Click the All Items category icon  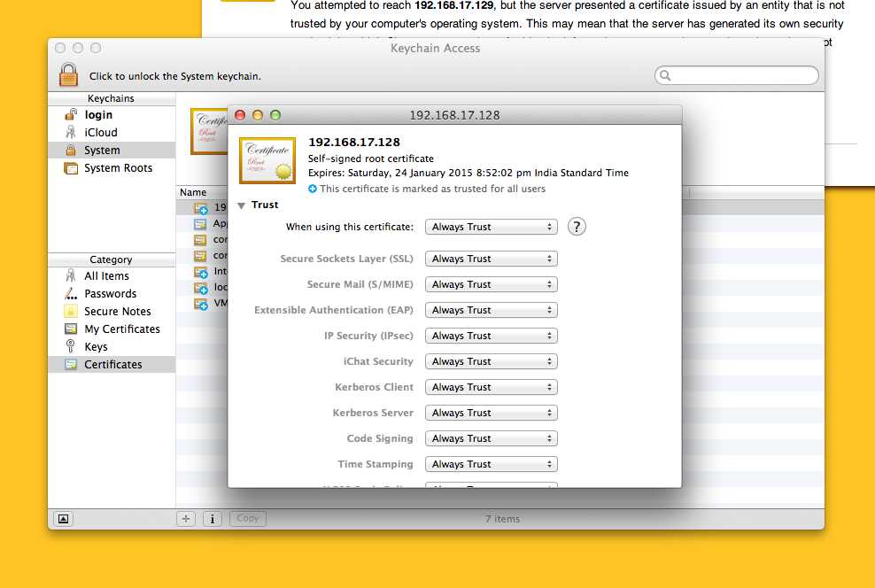click(71, 275)
